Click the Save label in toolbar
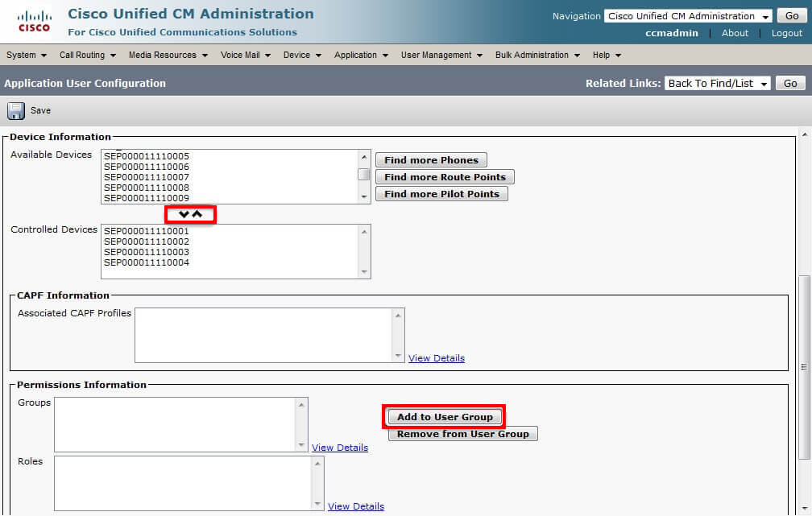This screenshot has height=516, width=812. [x=40, y=111]
